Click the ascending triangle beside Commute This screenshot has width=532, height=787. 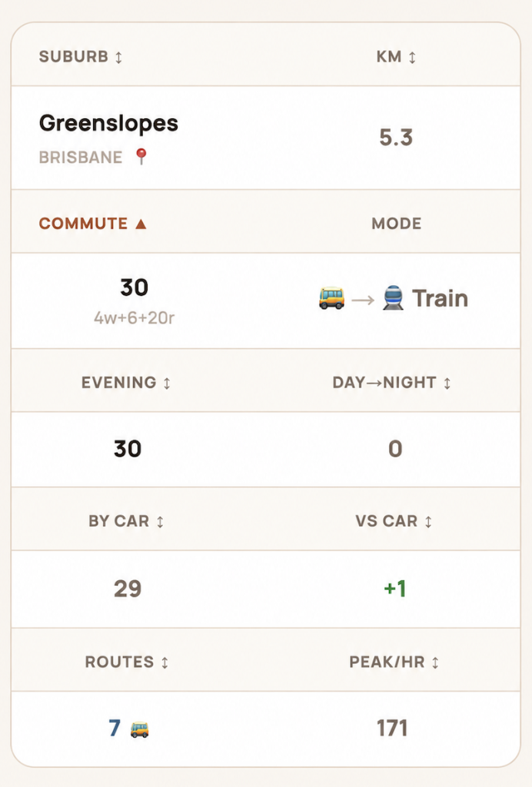pyautogui.click(x=141, y=224)
